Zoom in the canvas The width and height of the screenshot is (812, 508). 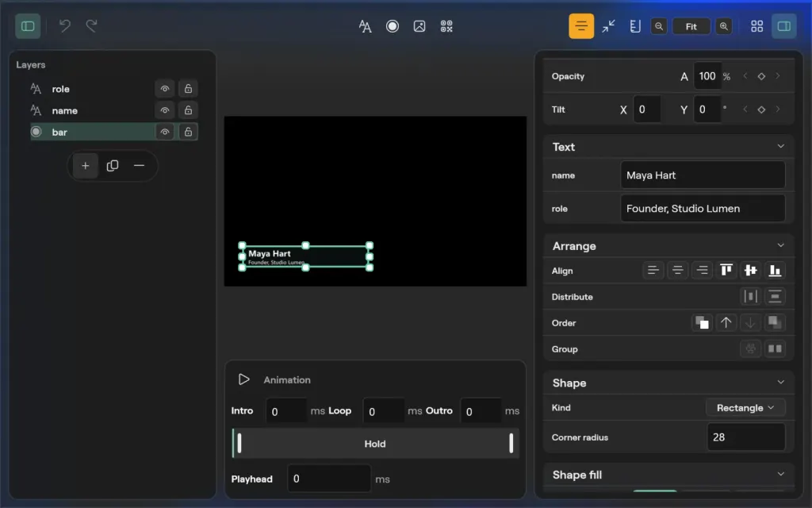[724, 26]
